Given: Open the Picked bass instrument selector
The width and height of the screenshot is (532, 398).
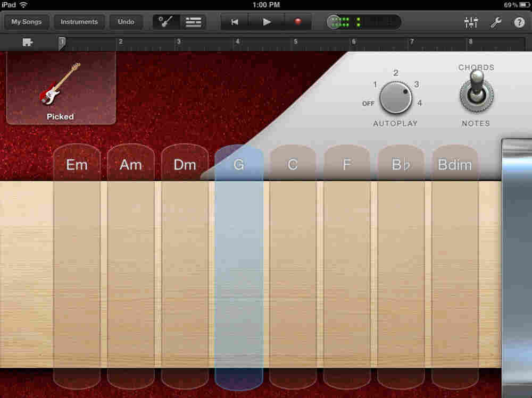Looking at the screenshot, I should pyautogui.click(x=61, y=89).
